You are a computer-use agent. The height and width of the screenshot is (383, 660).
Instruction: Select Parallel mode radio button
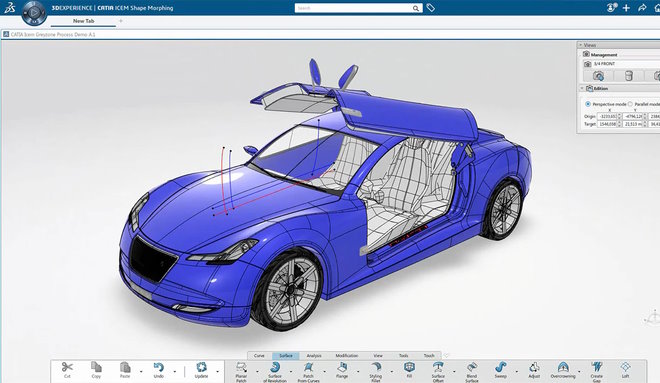(x=630, y=104)
